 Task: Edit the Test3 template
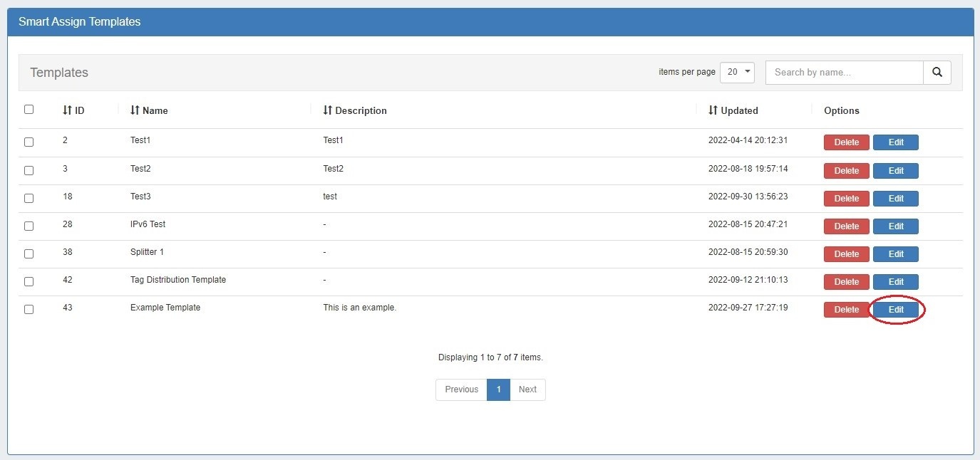[x=895, y=199]
